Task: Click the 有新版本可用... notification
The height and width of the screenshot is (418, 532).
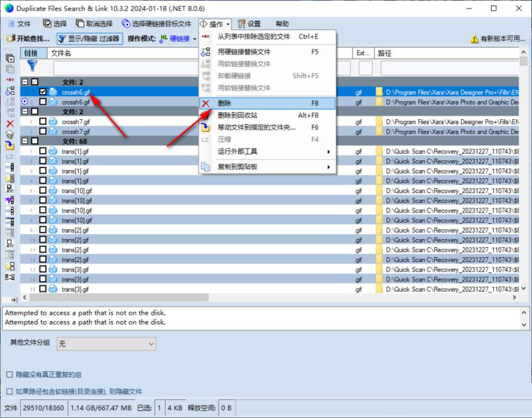Action: pyautogui.click(x=498, y=39)
